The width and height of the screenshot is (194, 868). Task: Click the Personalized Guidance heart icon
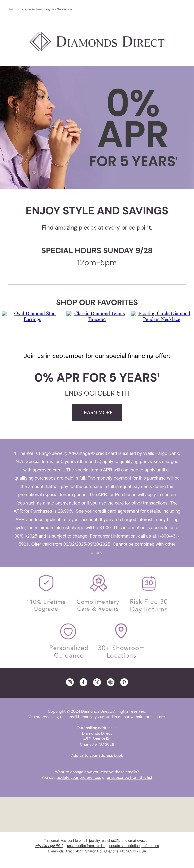(x=68, y=631)
